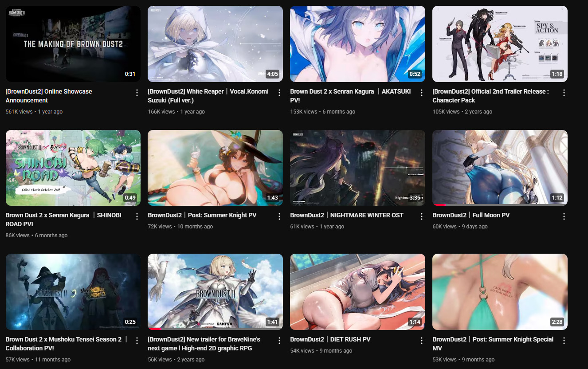Open the White Reaper Vocal.Konomi Suzuki title

208,96
